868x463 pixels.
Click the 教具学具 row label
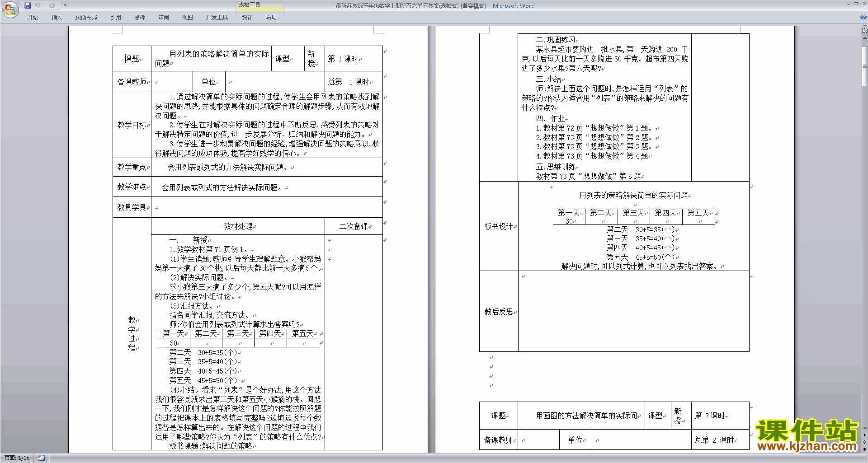[x=132, y=207]
